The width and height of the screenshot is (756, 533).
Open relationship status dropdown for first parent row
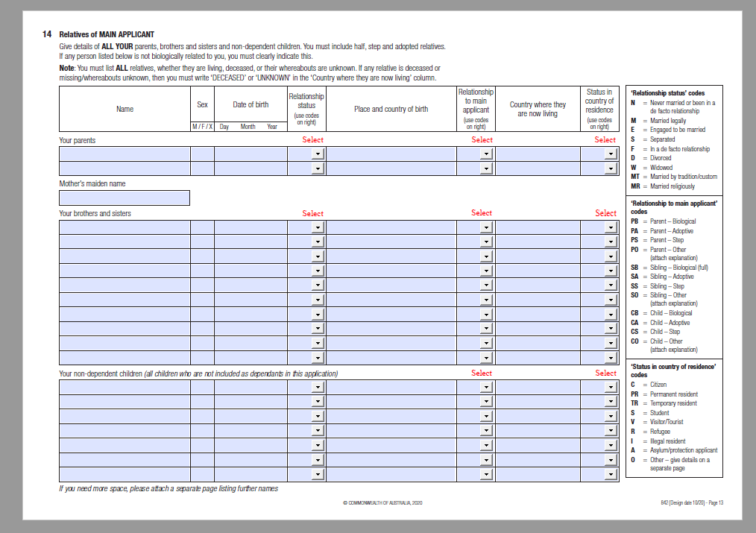318,154
